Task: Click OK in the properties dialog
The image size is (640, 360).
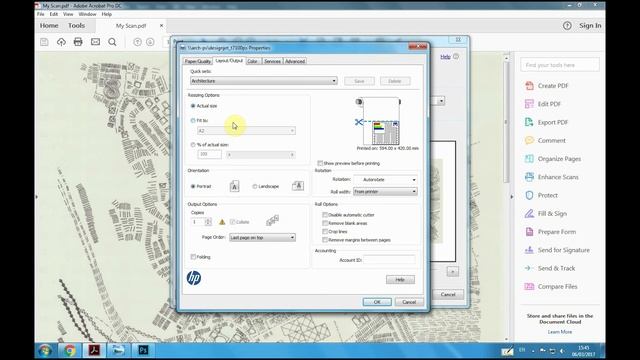Action: (x=377, y=302)
